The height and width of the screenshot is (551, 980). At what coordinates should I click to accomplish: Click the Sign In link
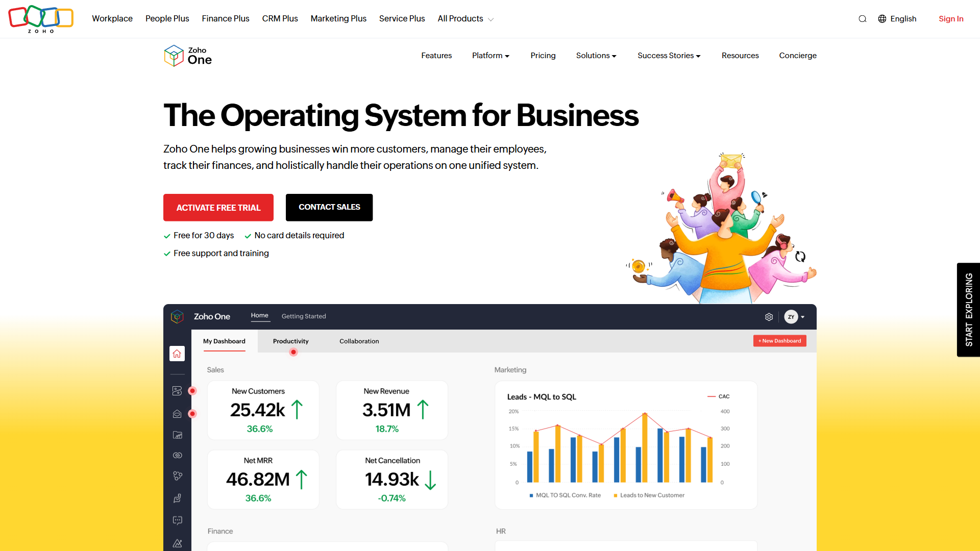[x=951, y=19]
